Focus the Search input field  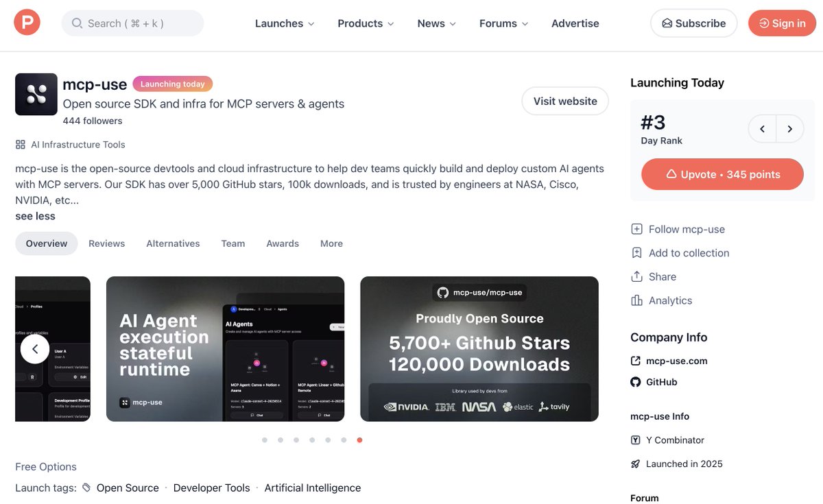click(132, 23)
